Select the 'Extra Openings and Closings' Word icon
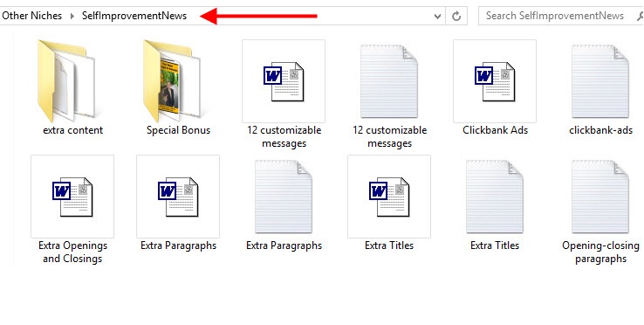The image size is (644, 325). point(72,197)
